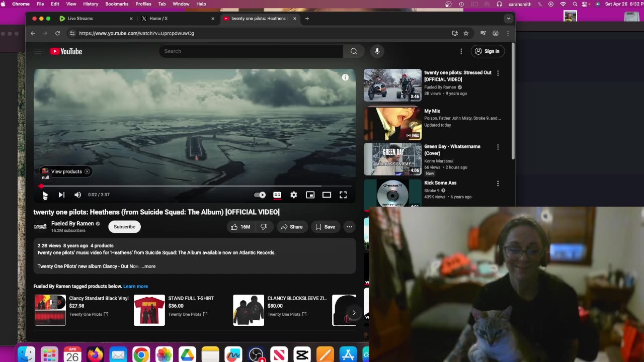Save the video to a playlist

325,227
